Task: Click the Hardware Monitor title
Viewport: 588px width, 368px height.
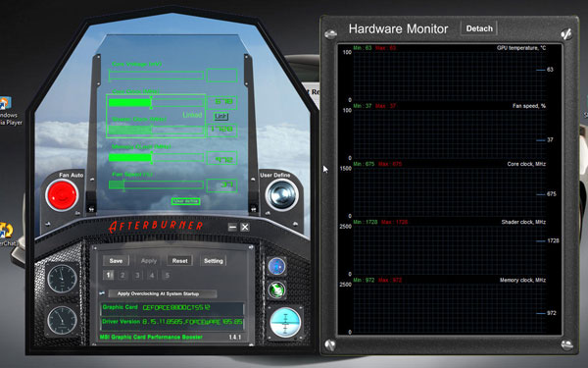Action: click(x=398, y=28)
